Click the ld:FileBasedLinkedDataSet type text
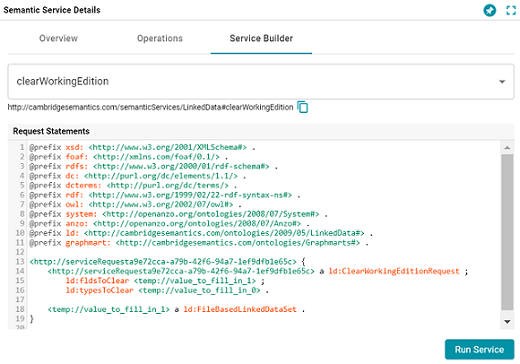520x364 pixels. (240, 309)
